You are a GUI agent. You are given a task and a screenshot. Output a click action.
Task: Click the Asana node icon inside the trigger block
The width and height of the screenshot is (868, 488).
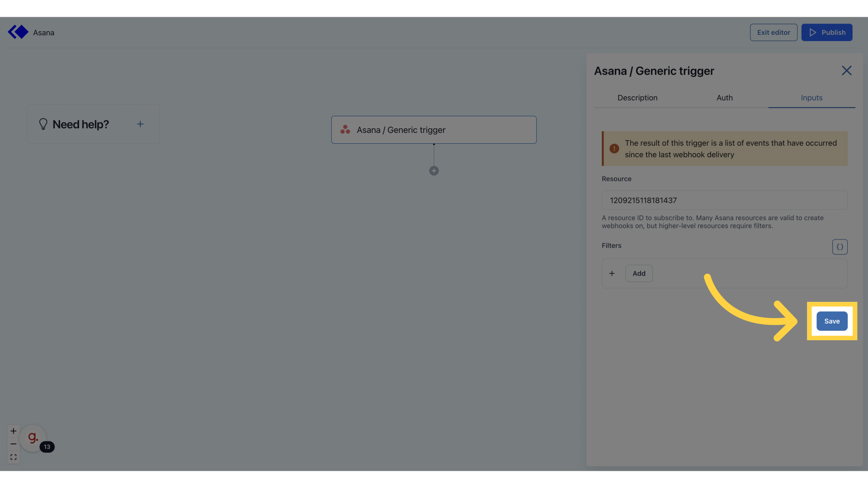tap(345, 130)
